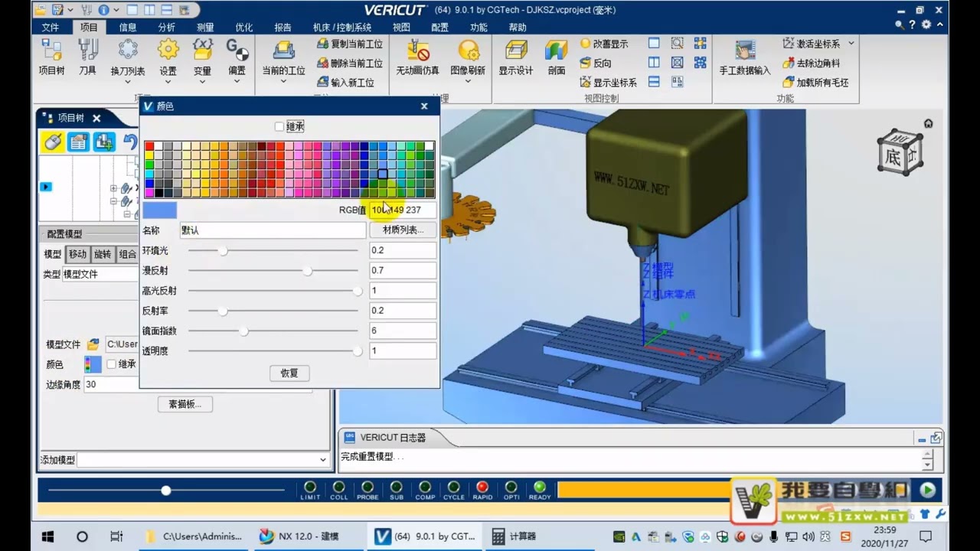Open the 刀具 (tools) ribbon button

[87, 57]
